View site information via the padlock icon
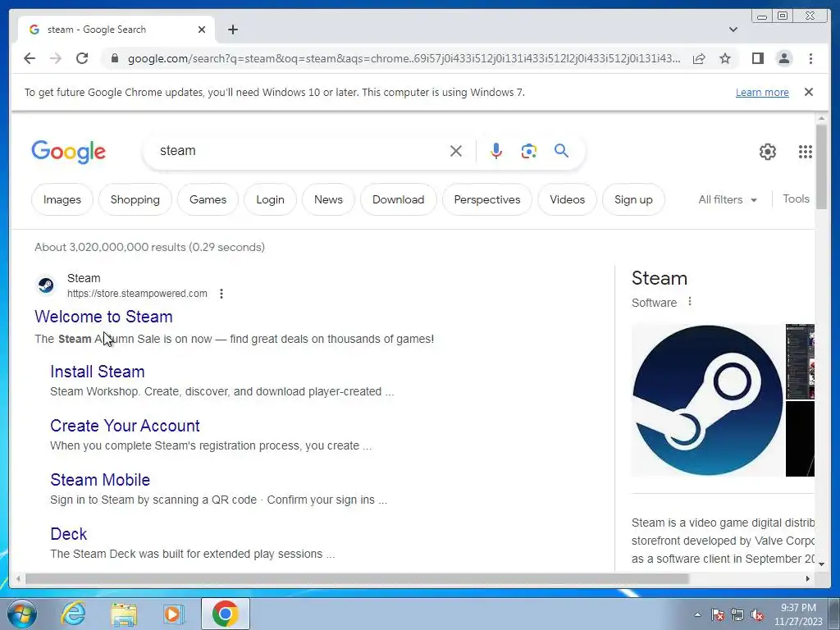Image resolution: width=840 pixels, height=630 pixels. click(114, 58)
